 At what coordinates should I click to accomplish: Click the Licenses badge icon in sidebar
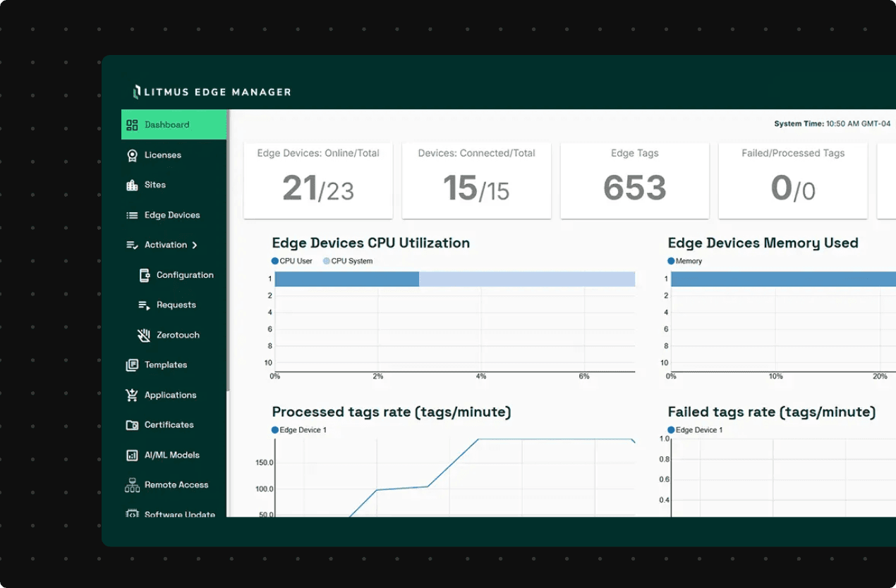[132, 155]
